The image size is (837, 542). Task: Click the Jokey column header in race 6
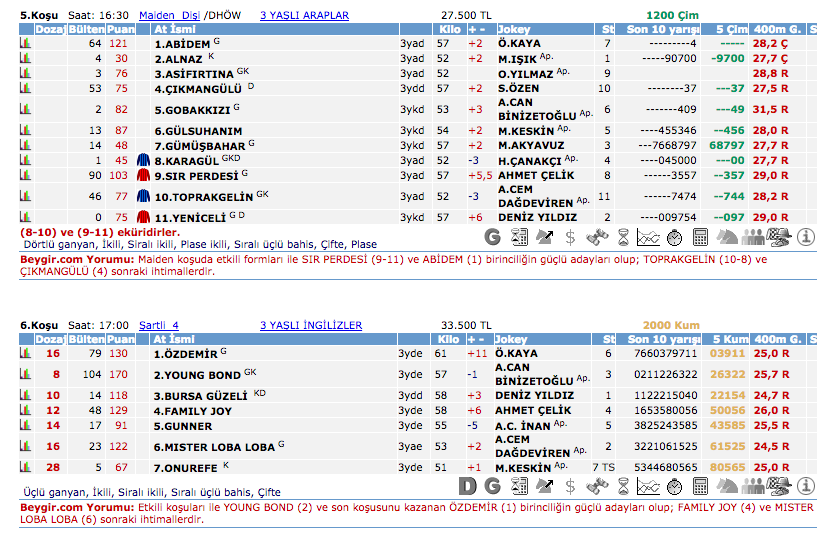point(514,339)
